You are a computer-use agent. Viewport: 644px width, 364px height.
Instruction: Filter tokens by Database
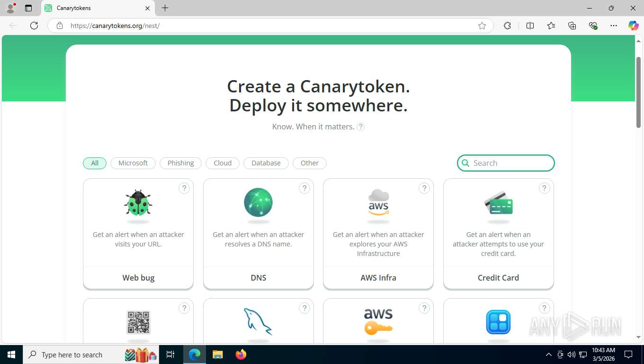point(266,163)
